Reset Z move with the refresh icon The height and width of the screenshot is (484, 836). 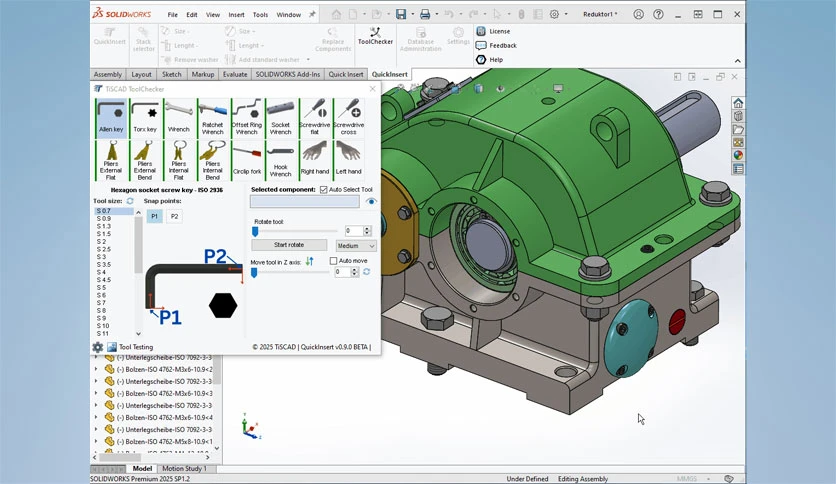tap(367, 272)
